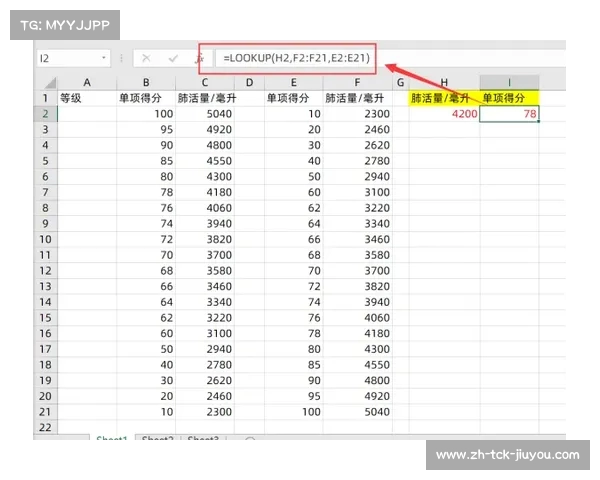Click cell F15 with value 4060
Screen dimensions: 600x480
(x=357, y=318)
